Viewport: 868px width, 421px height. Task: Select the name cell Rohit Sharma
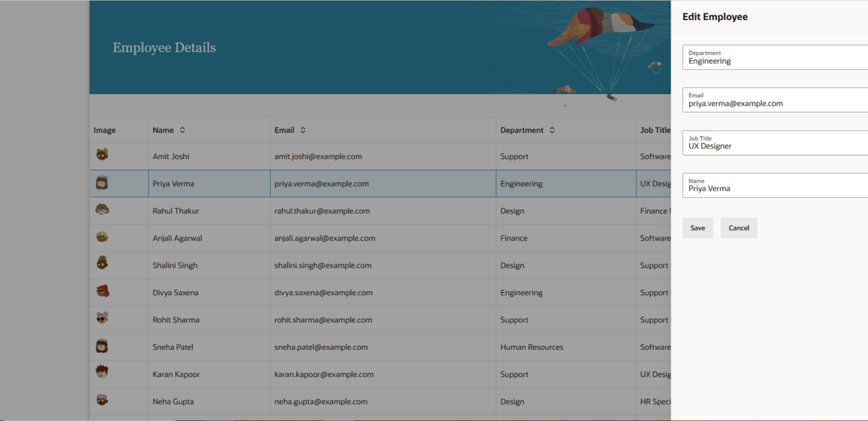point(209,319)
